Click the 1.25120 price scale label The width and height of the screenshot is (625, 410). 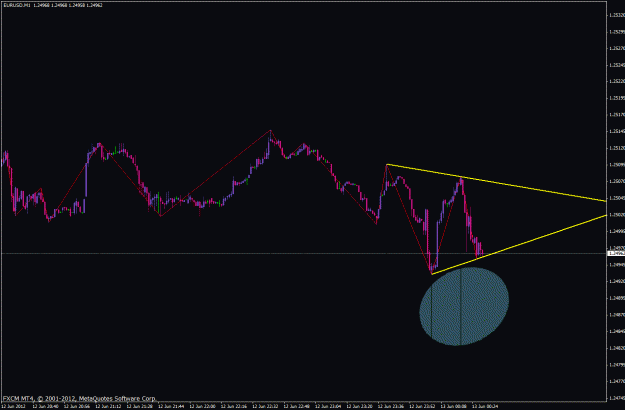(617, 148)
